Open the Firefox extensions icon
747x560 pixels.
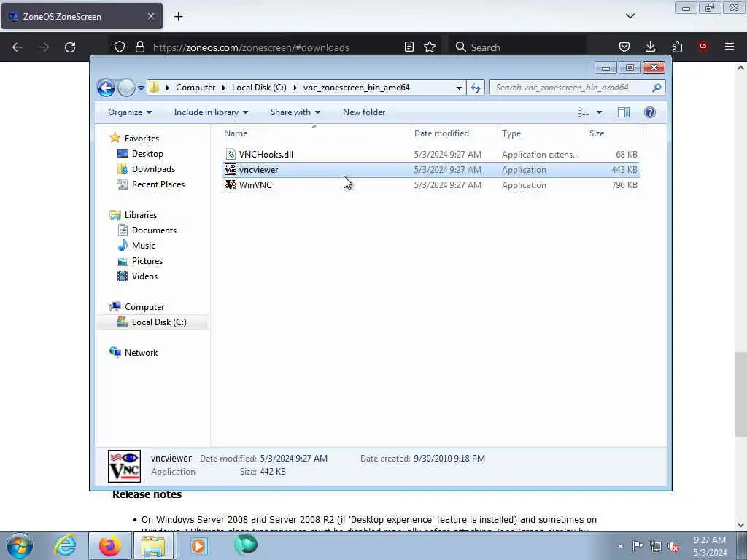tap(677, 47)
